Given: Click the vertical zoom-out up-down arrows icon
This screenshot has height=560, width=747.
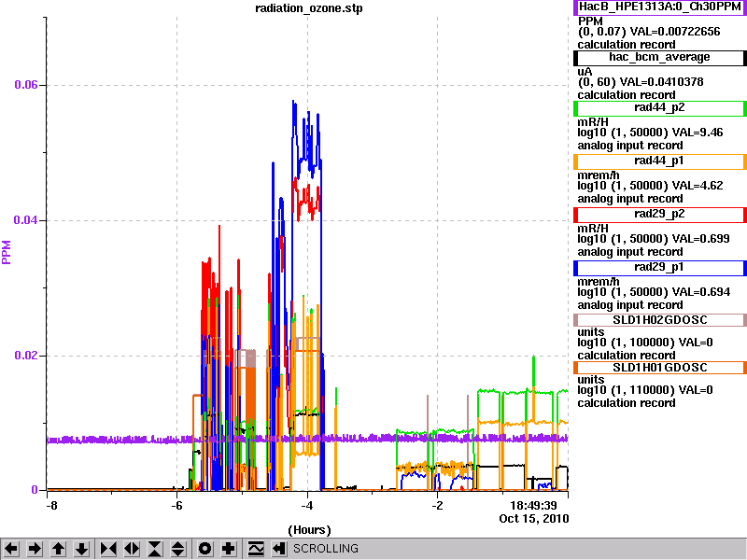Looking at the screenshot, I should [177, 549].
